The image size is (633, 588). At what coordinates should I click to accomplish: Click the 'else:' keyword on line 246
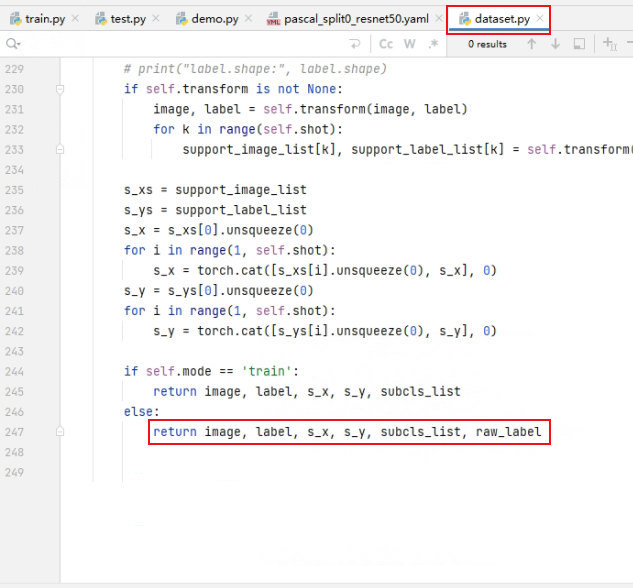coord(142,412)
